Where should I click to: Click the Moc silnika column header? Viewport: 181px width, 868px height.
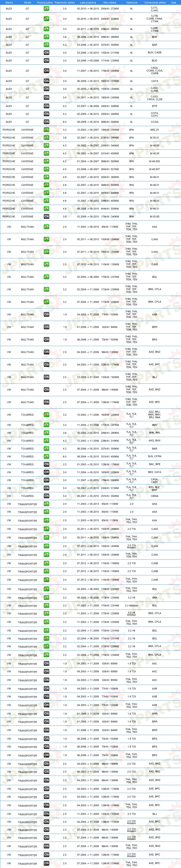pos(110,2)
